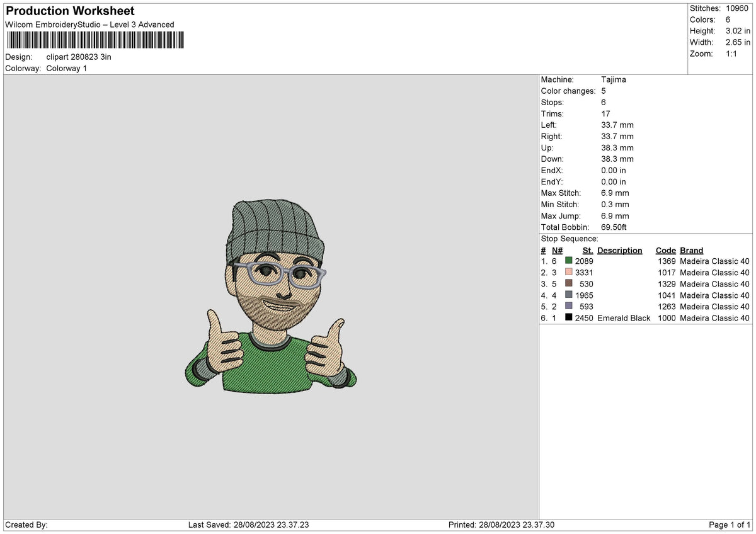This screenshot has height=534, width=756.
Task: Click the barcode under the title
Action: pos(95,41)
